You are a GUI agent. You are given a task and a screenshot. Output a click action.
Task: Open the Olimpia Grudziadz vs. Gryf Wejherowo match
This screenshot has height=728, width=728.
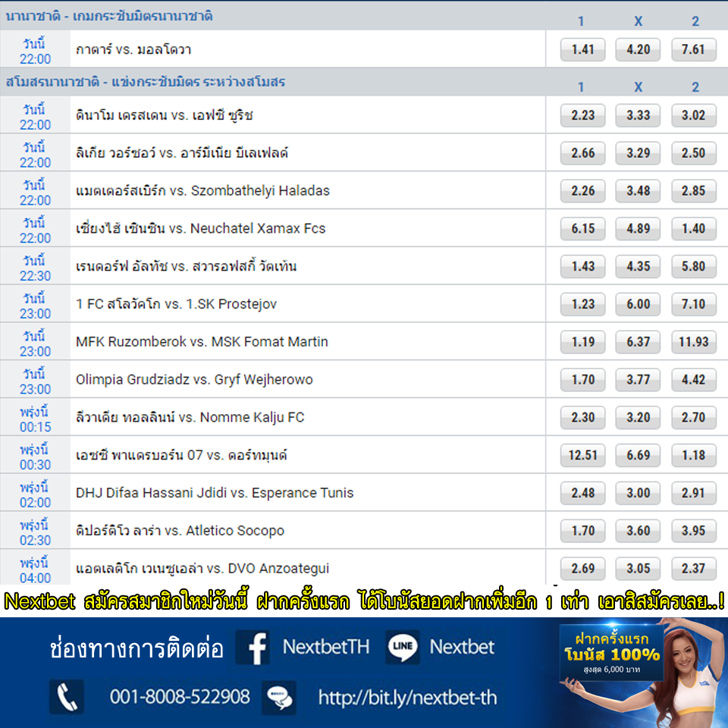click(x=194, y=379)
